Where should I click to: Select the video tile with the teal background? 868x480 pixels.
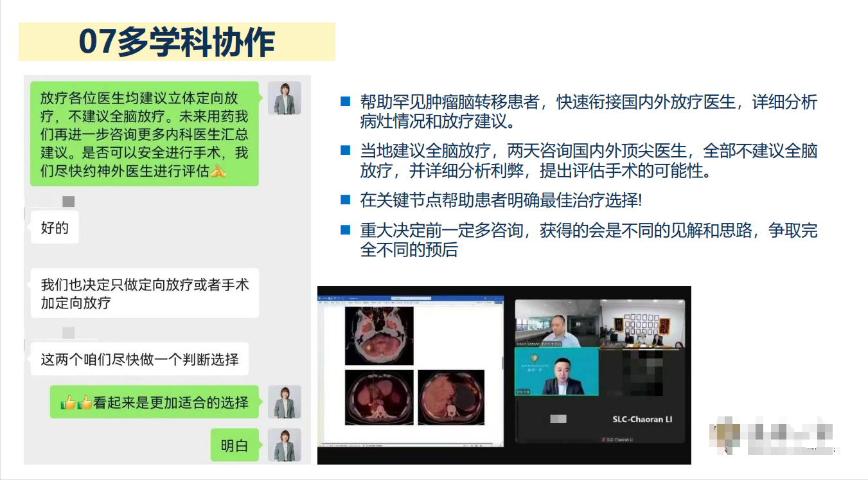[x=556, y=372]
